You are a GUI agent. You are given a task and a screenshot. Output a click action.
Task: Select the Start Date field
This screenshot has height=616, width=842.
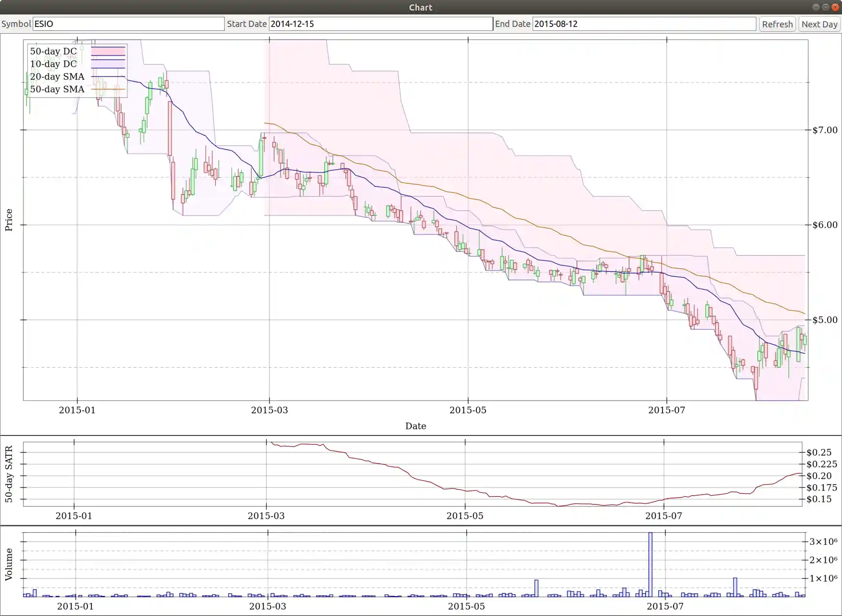tap(380, 24)
